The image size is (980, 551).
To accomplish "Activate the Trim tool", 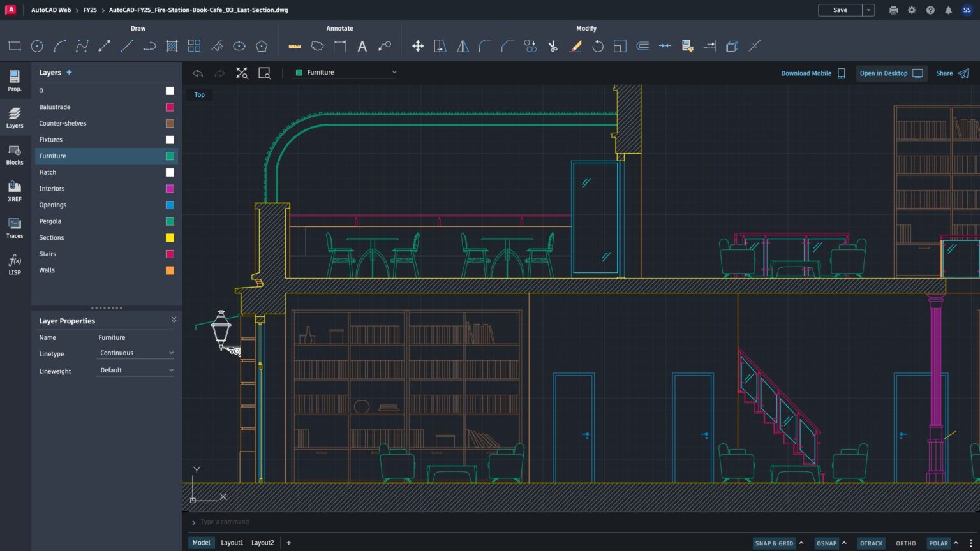I will (x=553, y=45).
